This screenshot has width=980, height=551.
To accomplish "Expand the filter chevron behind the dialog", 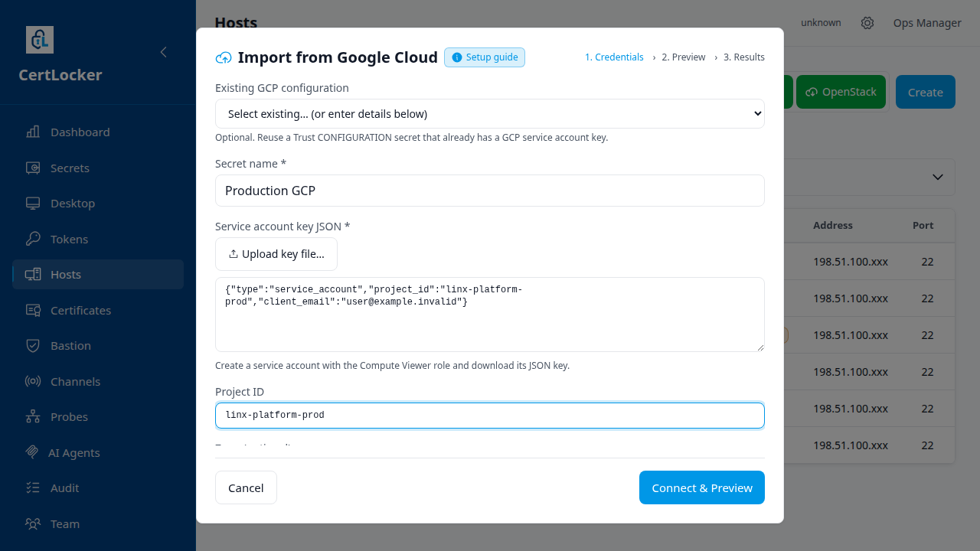I will [937, 177].
